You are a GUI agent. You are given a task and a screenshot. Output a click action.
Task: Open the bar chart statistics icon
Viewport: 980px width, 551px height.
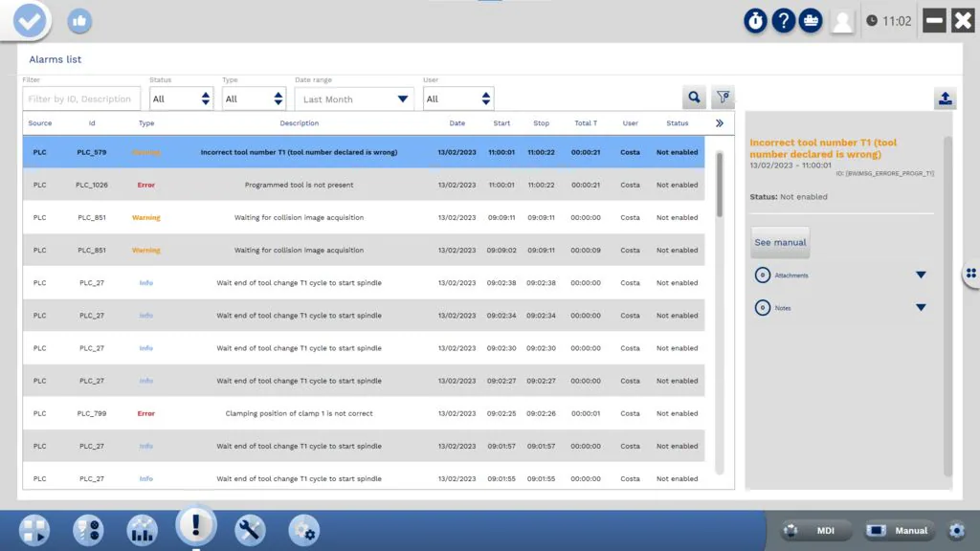(x=142, y=530)
